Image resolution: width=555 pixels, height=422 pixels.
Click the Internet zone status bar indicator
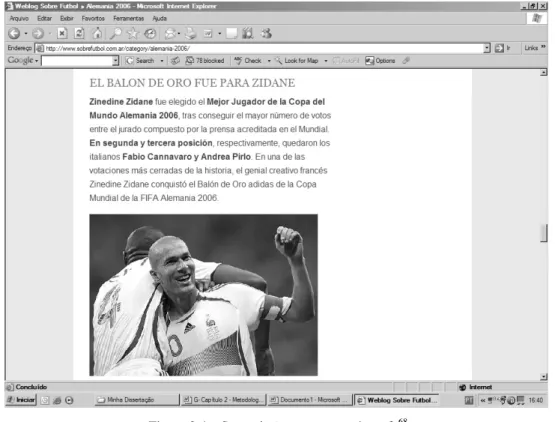(x=475, y=387)
